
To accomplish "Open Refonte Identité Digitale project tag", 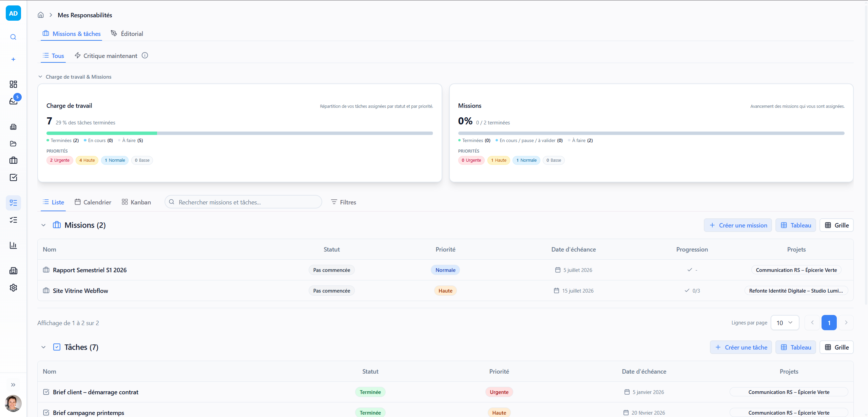I will tap(796, 291).
